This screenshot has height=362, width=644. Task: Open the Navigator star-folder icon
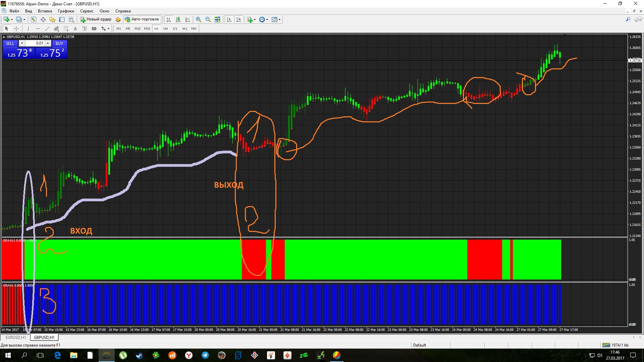(x=52, y=19)
